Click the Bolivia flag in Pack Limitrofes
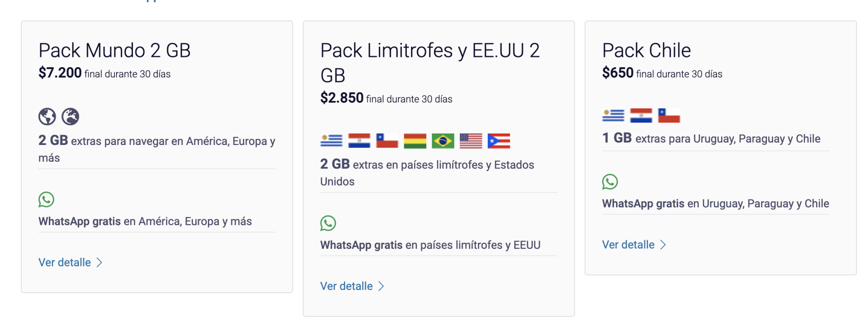The image size is (868, 322). [x=415, y=140]
